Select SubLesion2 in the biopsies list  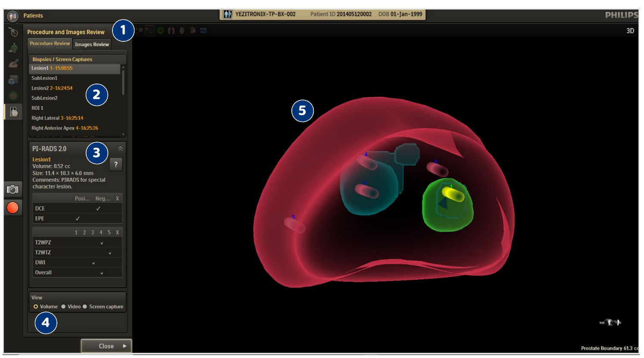click(75, 98)
